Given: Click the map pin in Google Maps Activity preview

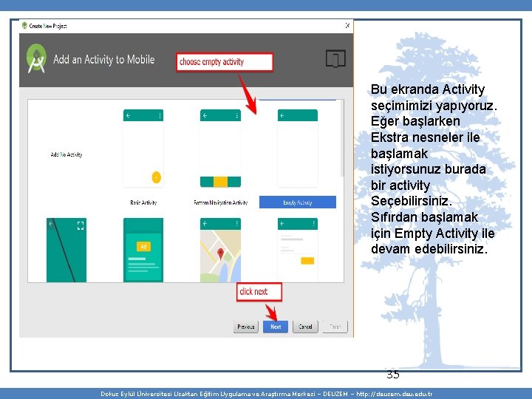Looking at the screenshot, I should pyautogui.click(x=220, y=253).
